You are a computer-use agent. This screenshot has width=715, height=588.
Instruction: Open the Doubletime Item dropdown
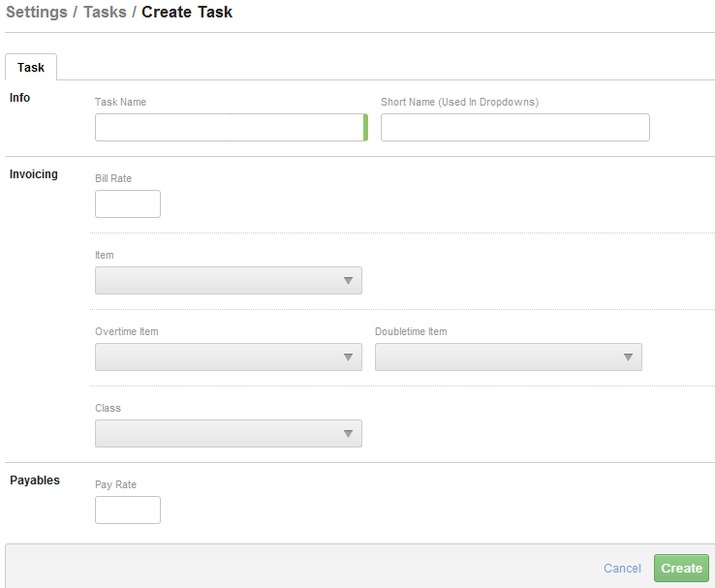[509, 356]
